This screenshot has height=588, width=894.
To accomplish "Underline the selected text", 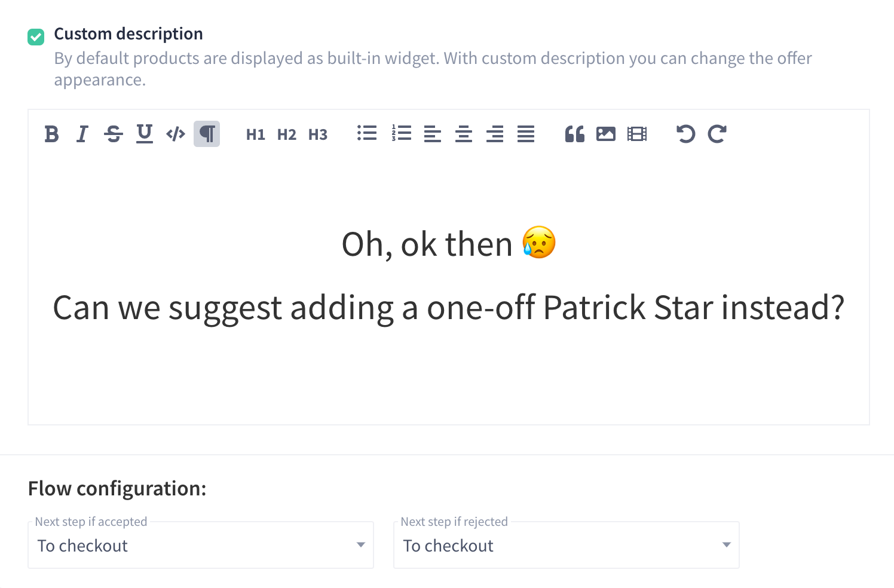I will [145, 134].
